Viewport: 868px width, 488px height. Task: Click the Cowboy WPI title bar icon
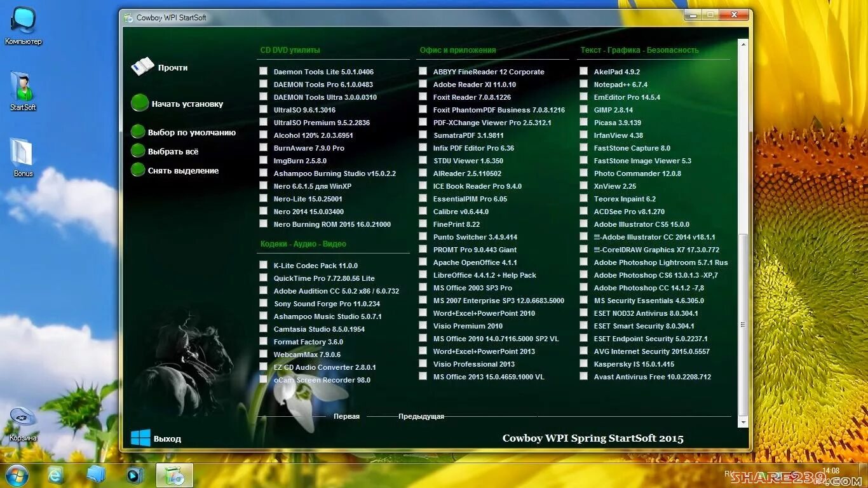click(x=128, y=18)
